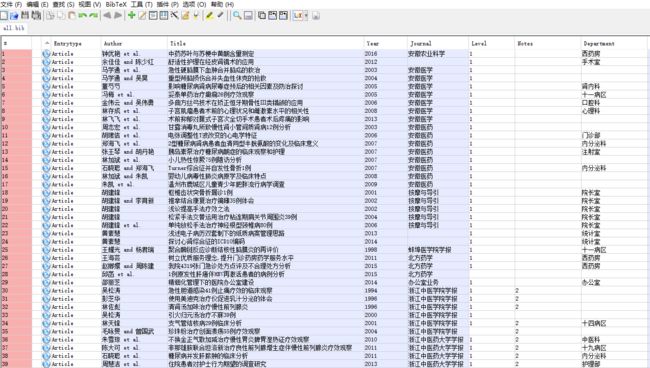The height and width of the screenshot is (368, 650).
Task: Open the Edit preamble icon
Action: click(153, 16)
